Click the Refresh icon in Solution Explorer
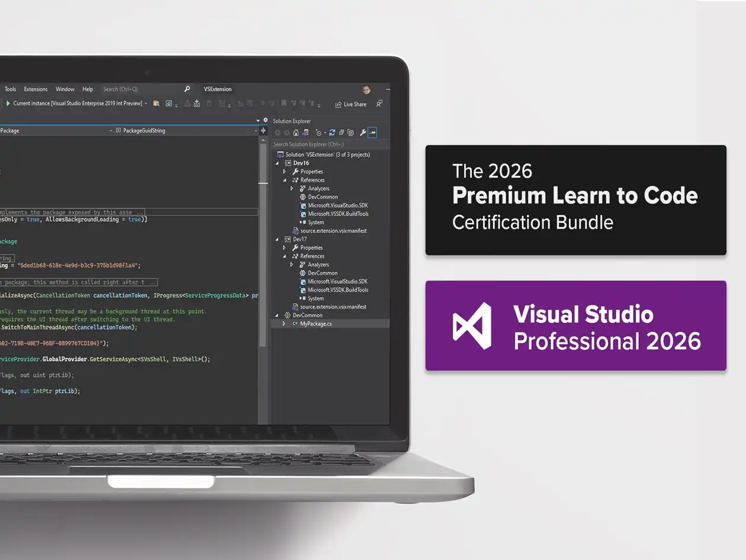746x560 pixels. [332, 133]
